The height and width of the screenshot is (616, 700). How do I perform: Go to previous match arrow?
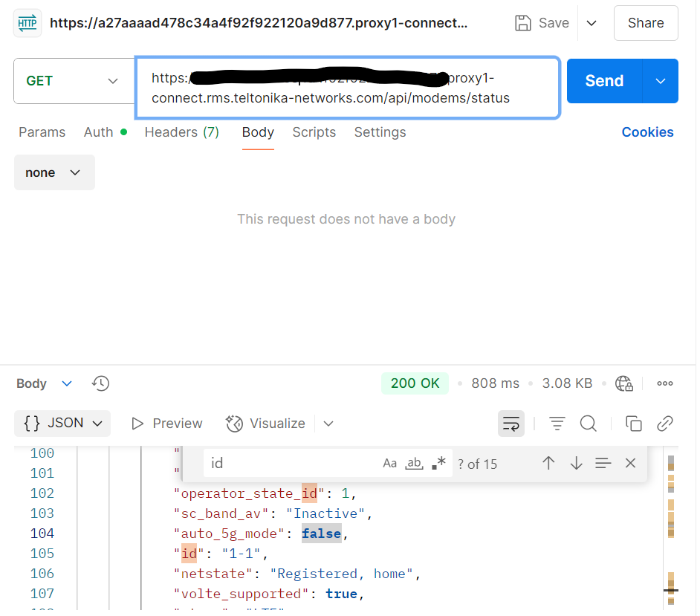click(x=548, y=464)
